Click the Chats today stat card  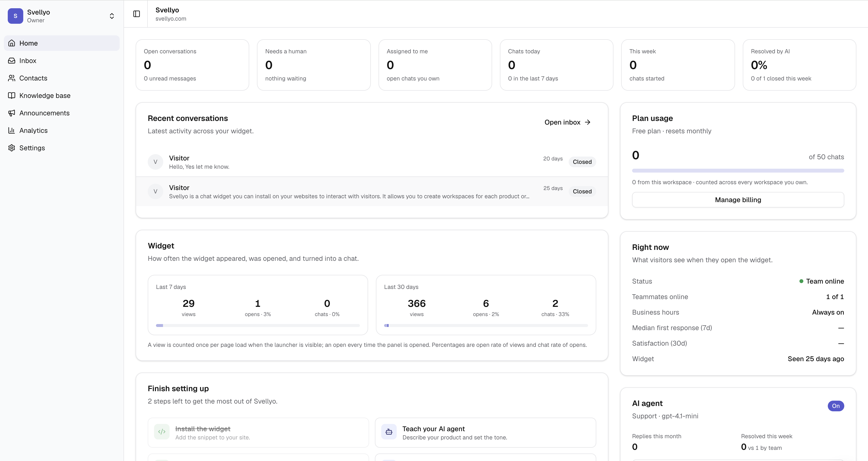[x=557, y=65]
